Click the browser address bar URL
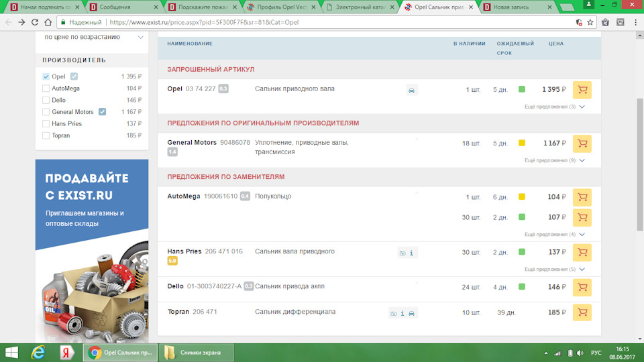644x362 pixels. (x=204, y=22)
